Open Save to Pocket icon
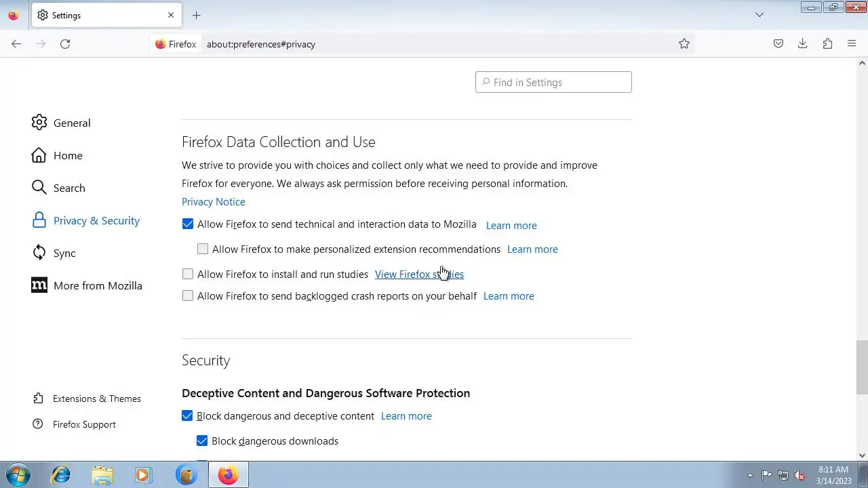This screenshot has width=868, height=488. (x=778, y=44)
